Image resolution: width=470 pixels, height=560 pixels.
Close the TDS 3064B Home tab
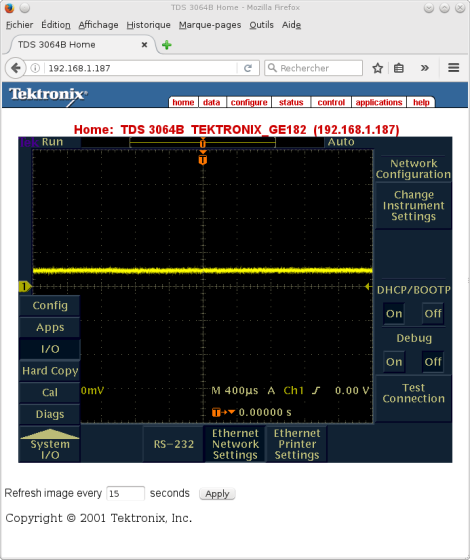point(144,45)
